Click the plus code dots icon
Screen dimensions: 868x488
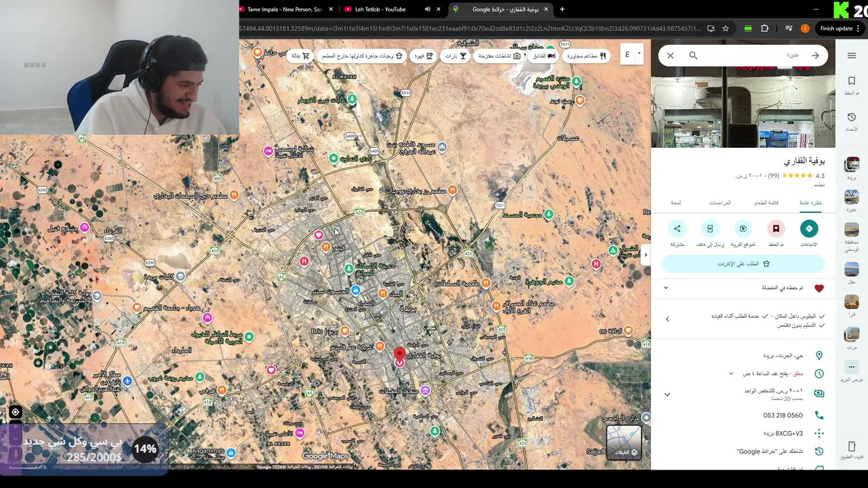pos(819,434)
